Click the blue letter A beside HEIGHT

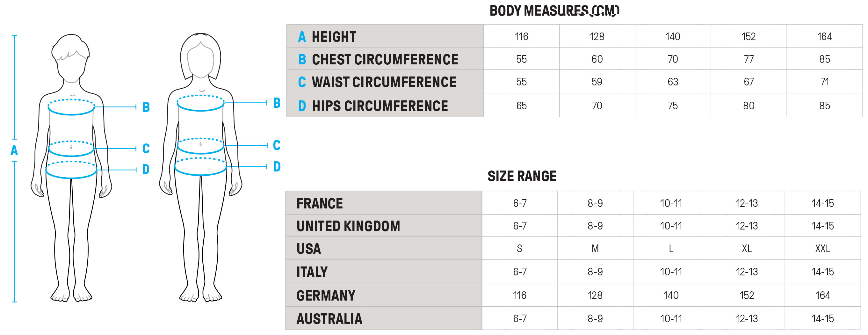pyautogui.click(x=301, y=37)
